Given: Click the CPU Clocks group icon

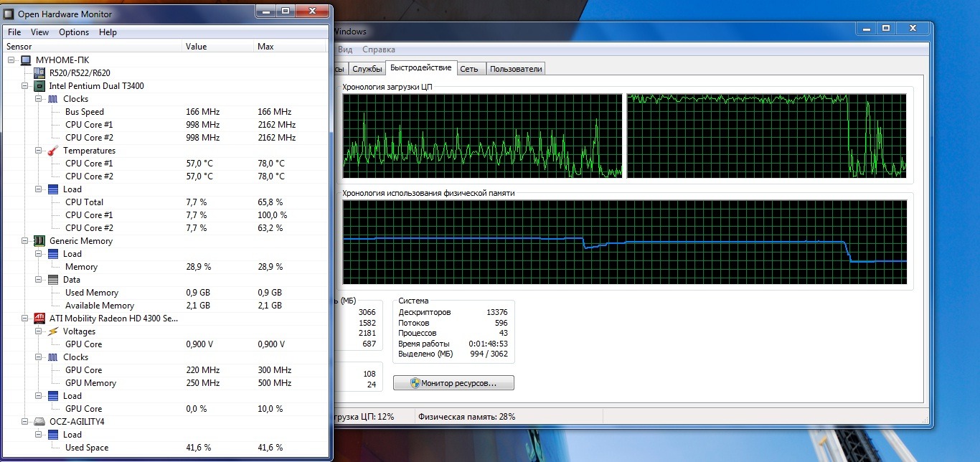Looking at the screenshot, I should pyautogui.click(x=53, y=99).
